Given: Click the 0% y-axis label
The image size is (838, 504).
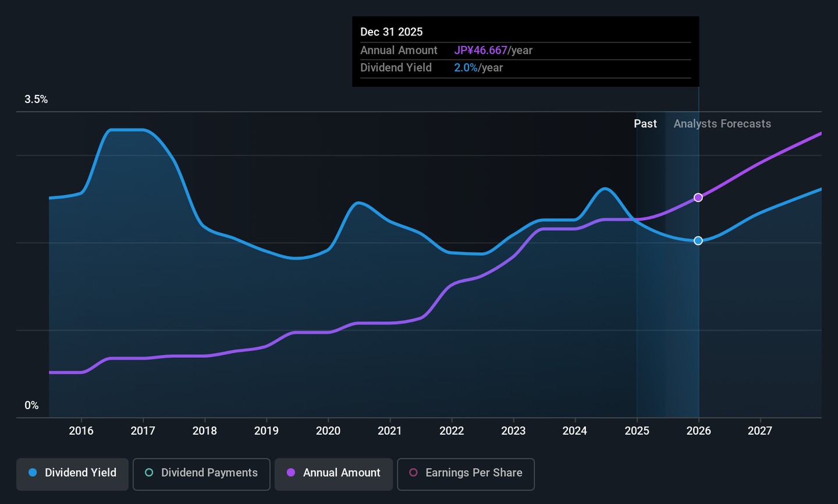Looking at the screenshot, I should coord(31,406).
